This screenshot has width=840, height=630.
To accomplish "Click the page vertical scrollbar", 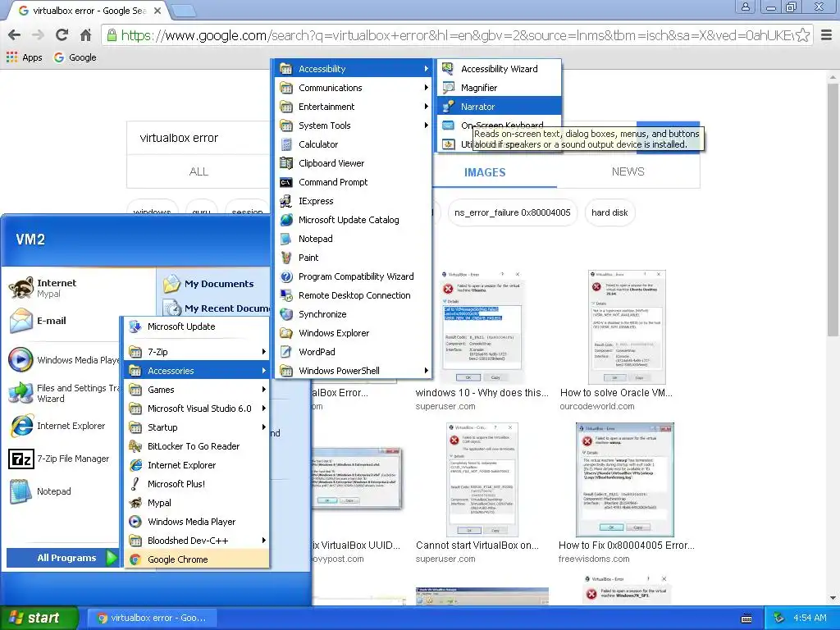I will tap(832, 209).
